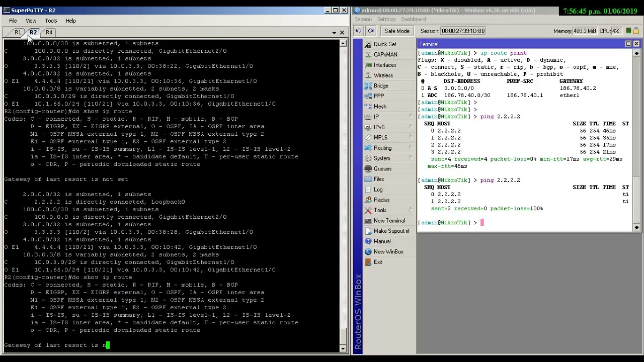The width and height of the screenshot is (644, 362).
Task: Open the View menu in SuperPuTTY
Action: [x=31, y=21]
